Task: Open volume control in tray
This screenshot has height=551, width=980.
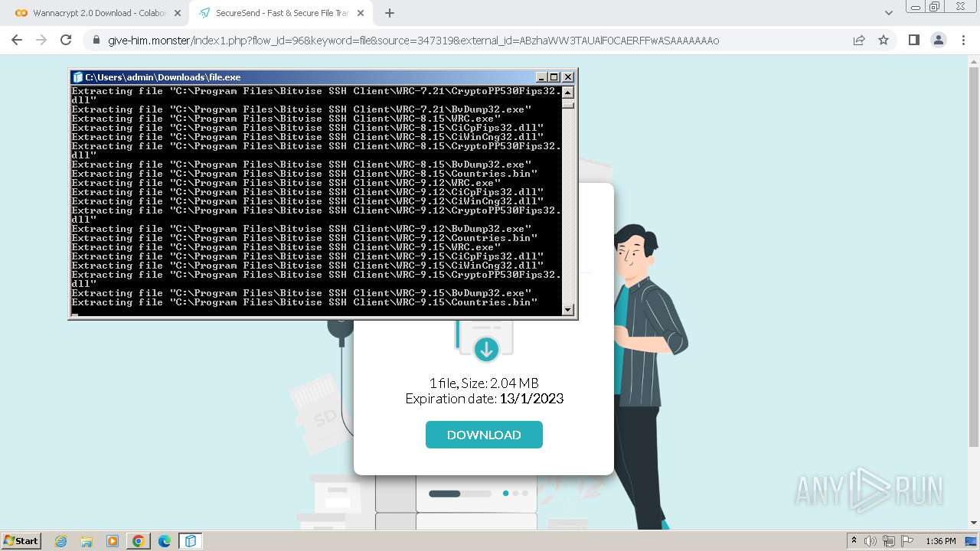Action: coord(871,541)
